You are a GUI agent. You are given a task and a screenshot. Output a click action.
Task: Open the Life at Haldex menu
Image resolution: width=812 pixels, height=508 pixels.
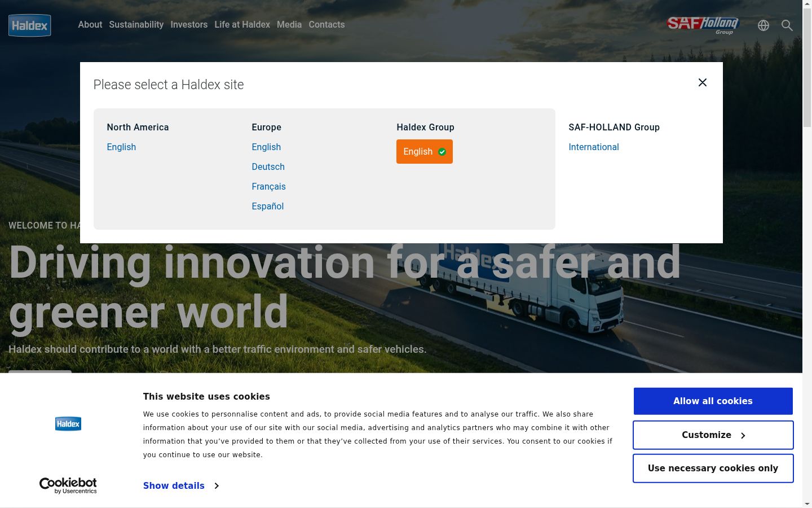point(242,25)
